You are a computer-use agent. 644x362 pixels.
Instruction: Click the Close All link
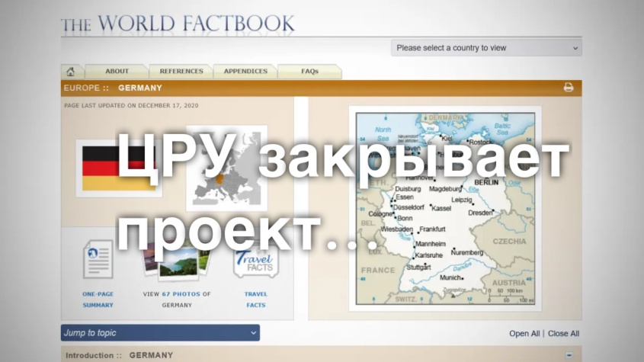pos(563,334)
